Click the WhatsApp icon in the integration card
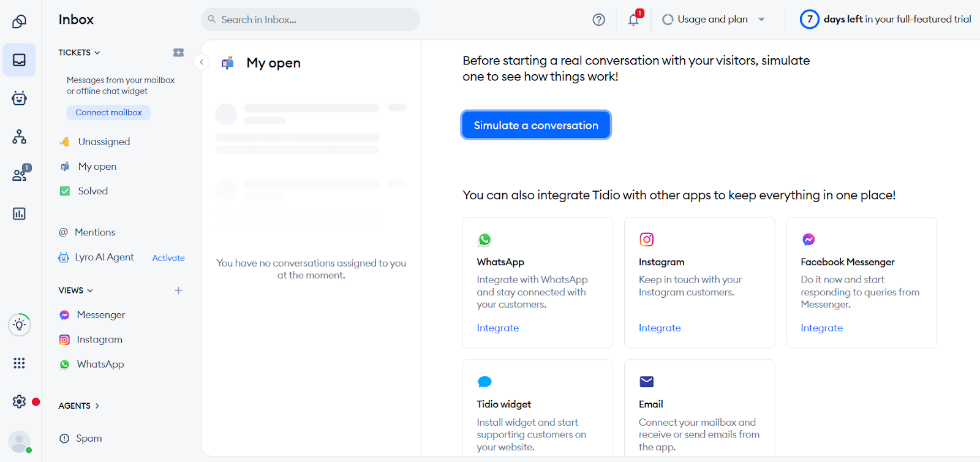The height and width of the screenshot is (462, 980). coord(484,240)
